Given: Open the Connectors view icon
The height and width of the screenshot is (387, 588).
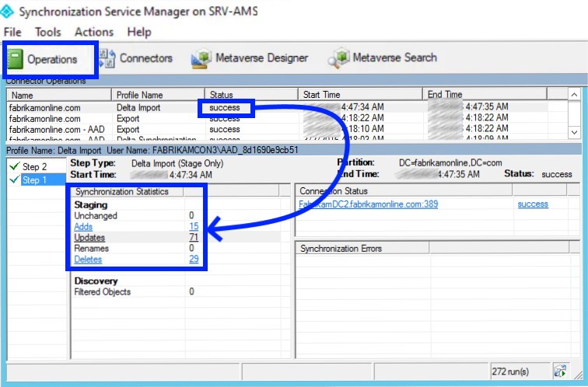Looking at the screenshot, I should tap(108, 58).
